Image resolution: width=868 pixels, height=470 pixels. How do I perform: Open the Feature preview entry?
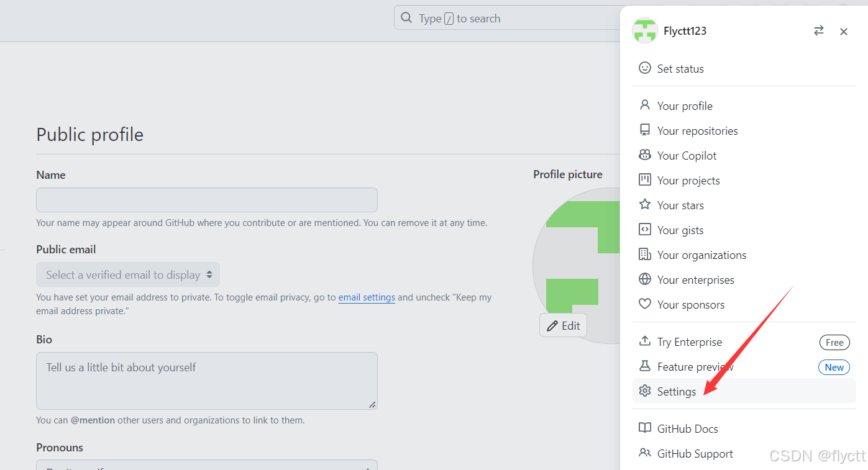click(744, 366)
